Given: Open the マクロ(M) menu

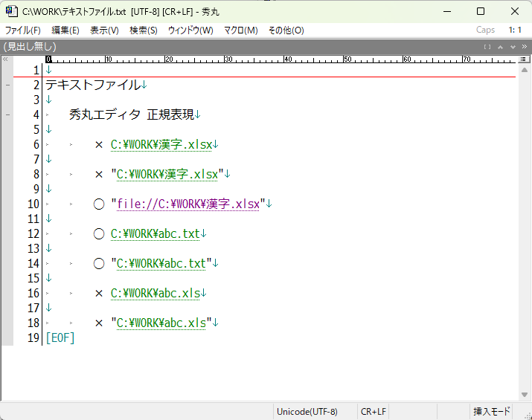Looking at the screenshot, I should tap(240, 30).
